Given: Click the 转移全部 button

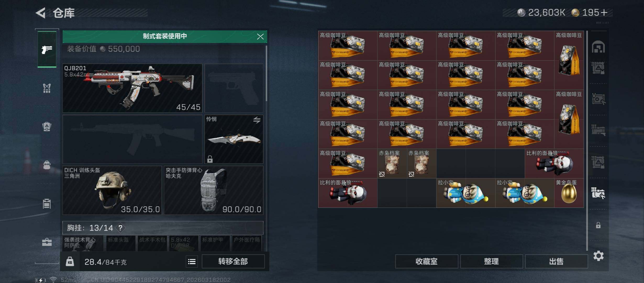Looking at the screenshot, I should (x=233, y=261).
